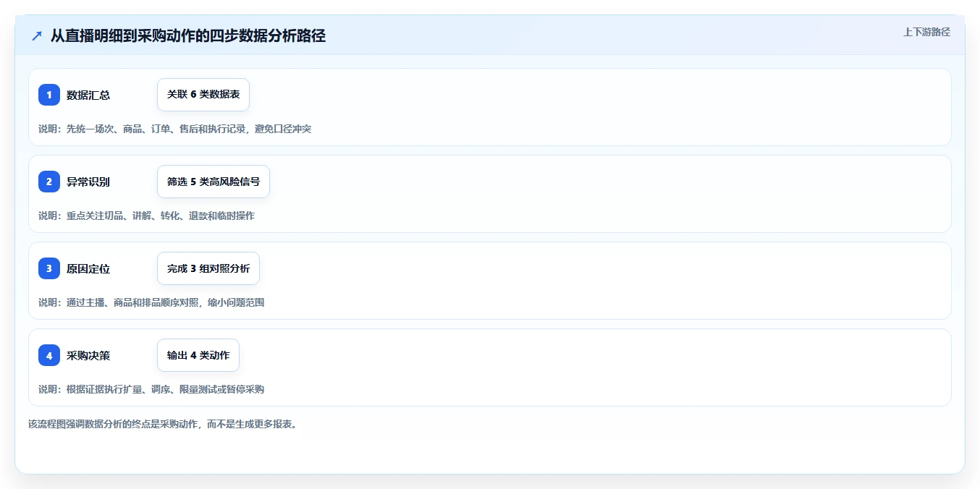Click the 关联 6 类数据表 chip
The width and height of the screenshot is (980, 489).
pyautogui.click(x=203, y=95)
